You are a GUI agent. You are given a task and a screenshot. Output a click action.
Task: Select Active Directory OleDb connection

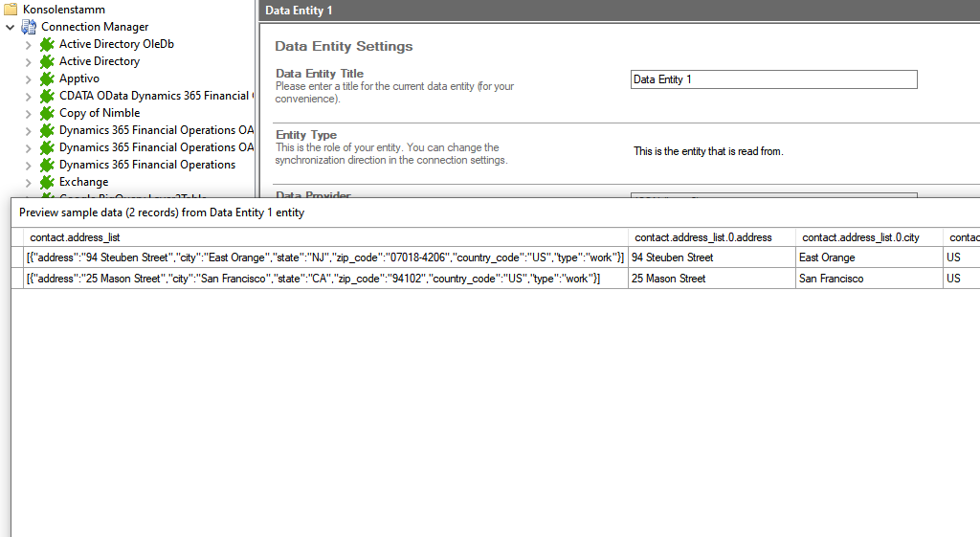[116, 44]
